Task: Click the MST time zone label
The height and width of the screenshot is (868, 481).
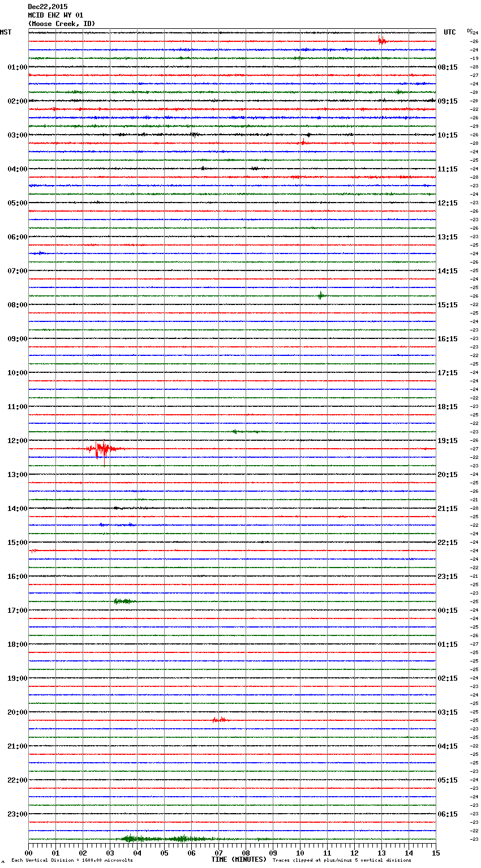Action: 6,32
